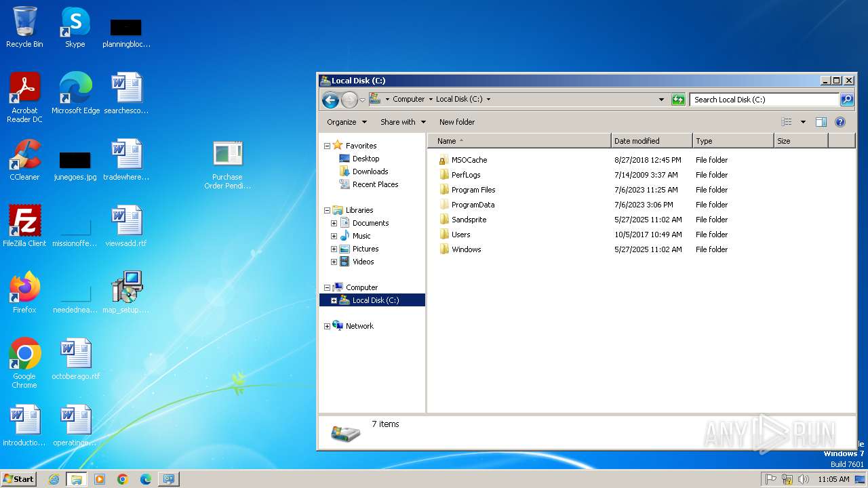Select the Acrobat Reader DC desktop icon
This screenshot has height=488, width=868.
(24, 98)
